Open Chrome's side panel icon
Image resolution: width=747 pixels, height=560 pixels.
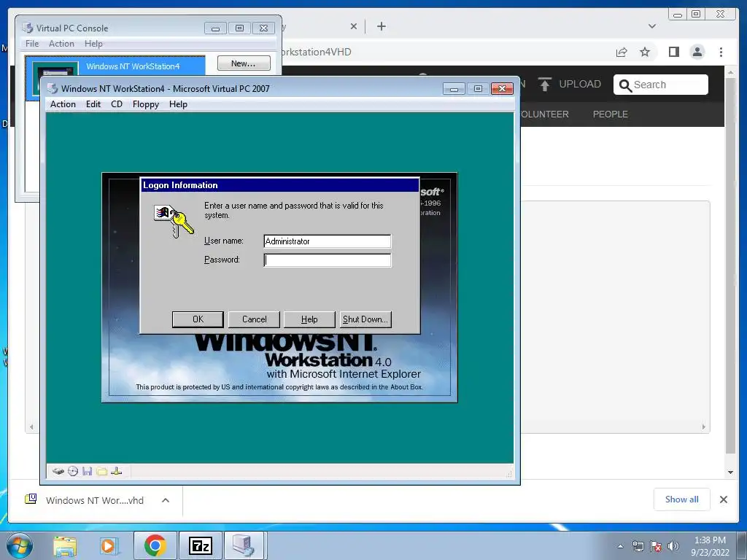point(673,52)
